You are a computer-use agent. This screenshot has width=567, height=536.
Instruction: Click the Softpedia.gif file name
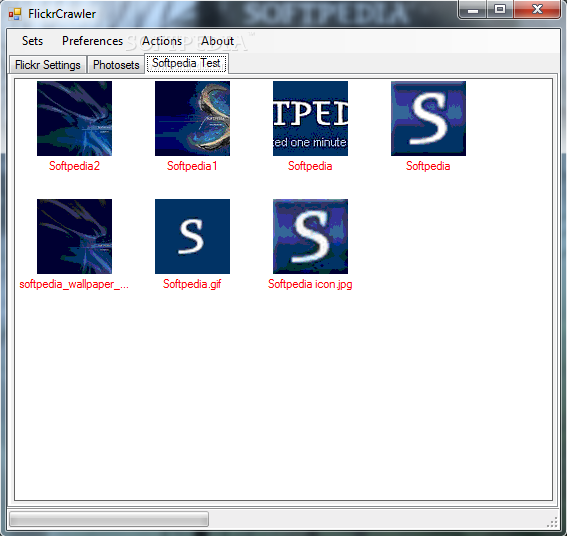[192, 284]
